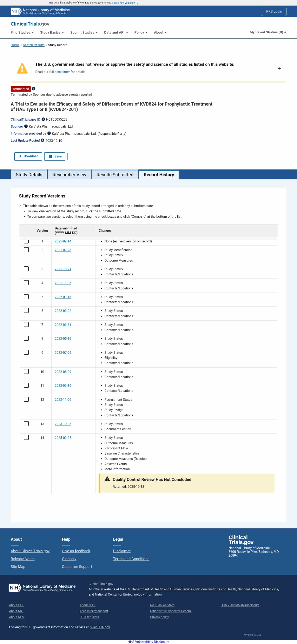Open the disclaimer link in warning banner

point(62,72)
